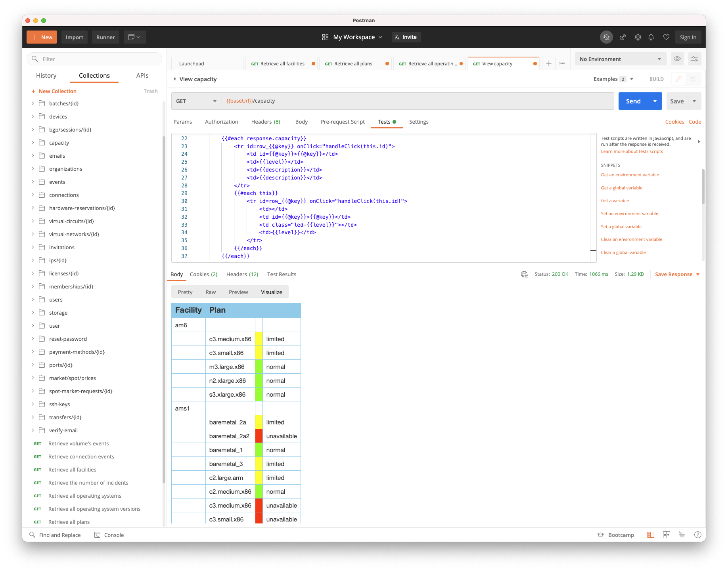Click the yellow swatch for c3.medium.x86 under am6
This screenshot has height=571, width=728.
[x=259, y=339]
